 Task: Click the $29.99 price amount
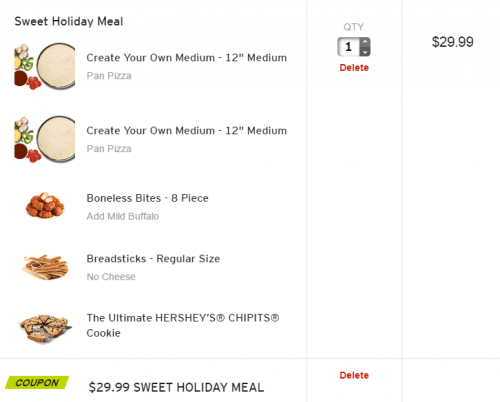pyautogui.click(x=452, y=42)
